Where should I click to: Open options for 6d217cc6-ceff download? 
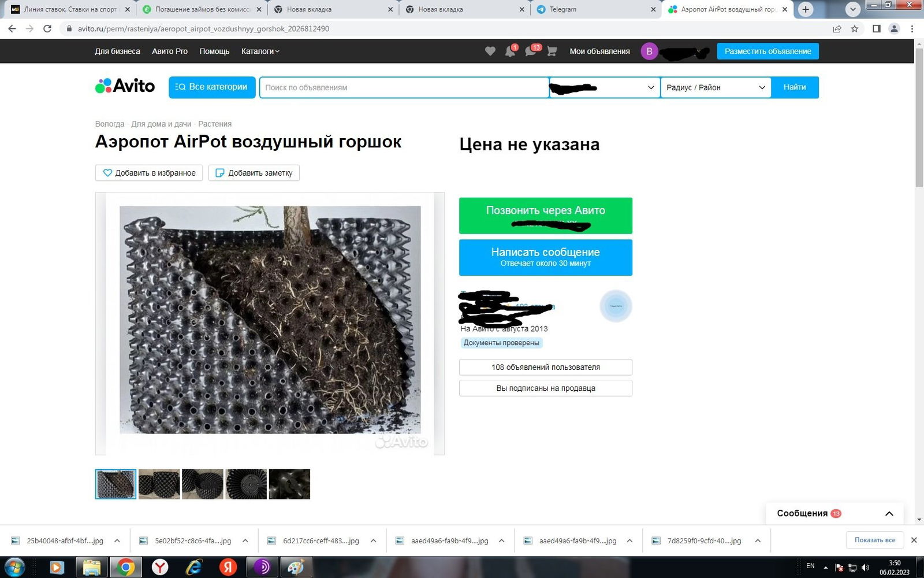point(374,541)
